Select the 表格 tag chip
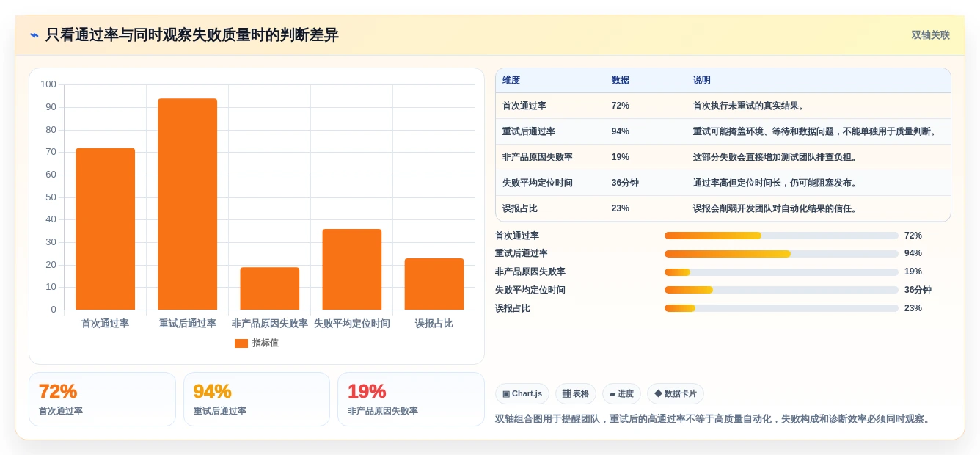Viewport: 980px width, 455px height. click(576, 394)
